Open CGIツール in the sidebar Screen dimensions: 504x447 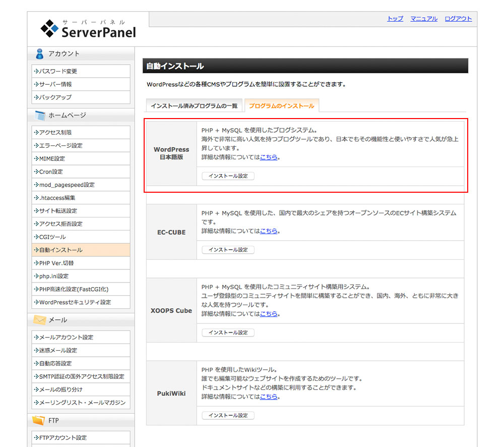click(81, 237)
